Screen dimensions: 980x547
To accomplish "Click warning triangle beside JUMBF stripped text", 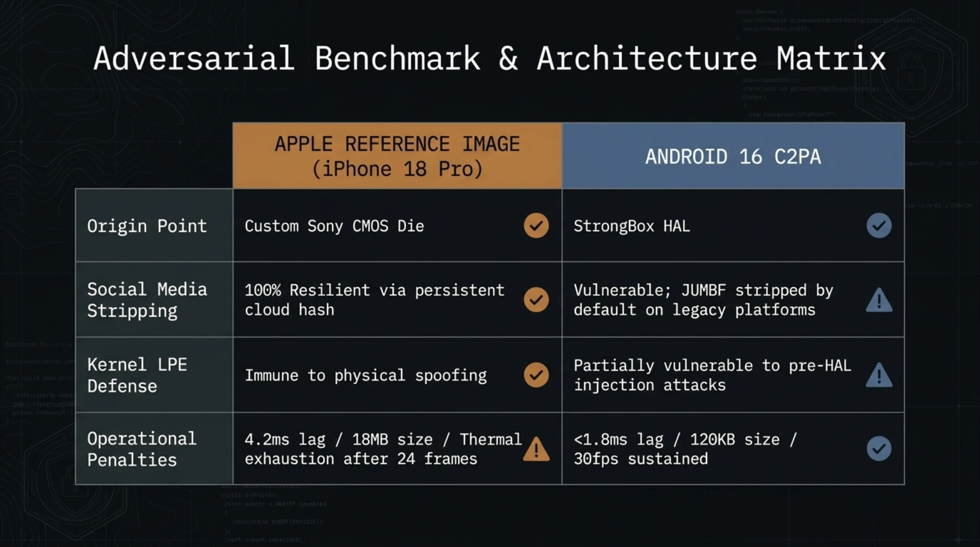I will tap(879, 300).
